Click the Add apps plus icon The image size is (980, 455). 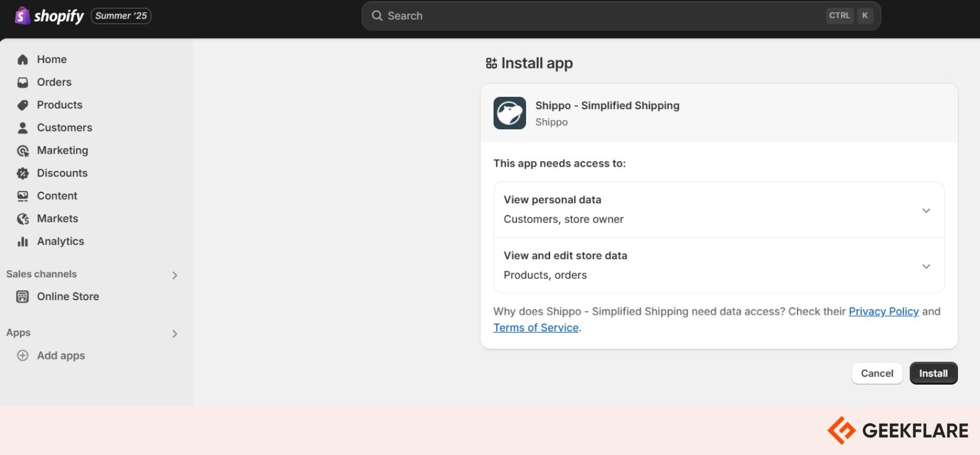tap(23, 355)
